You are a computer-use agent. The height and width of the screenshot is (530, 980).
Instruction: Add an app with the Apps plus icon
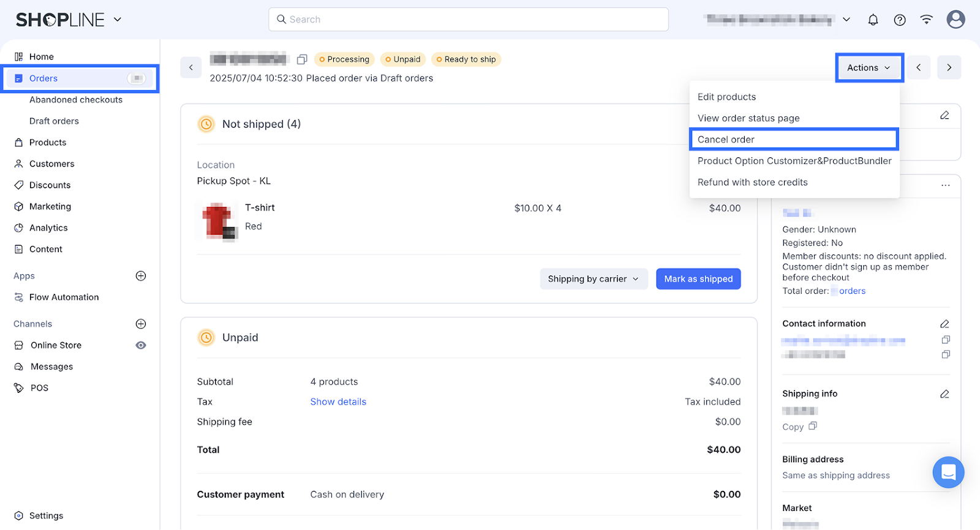point(141,276)
